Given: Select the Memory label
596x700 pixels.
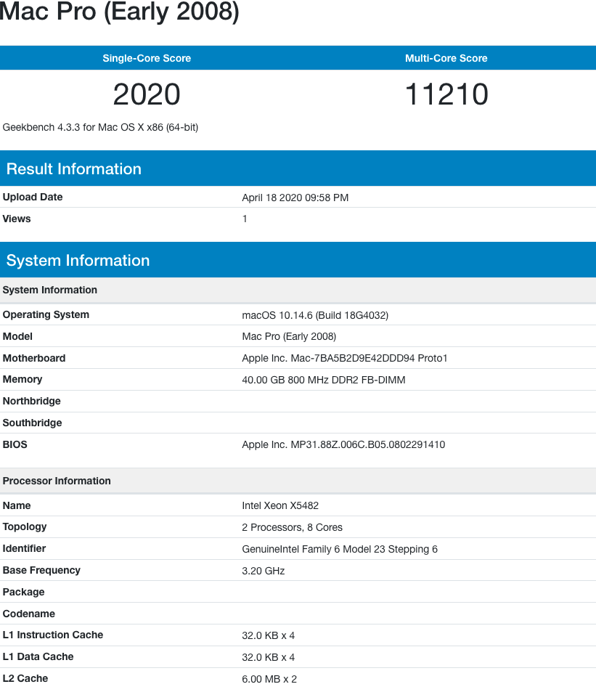Looking at the screenshot, I should tap(23, 380).
